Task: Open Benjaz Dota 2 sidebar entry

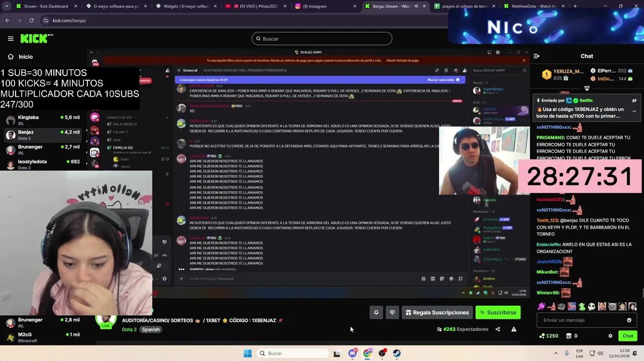Action: (x=43, y=135)
